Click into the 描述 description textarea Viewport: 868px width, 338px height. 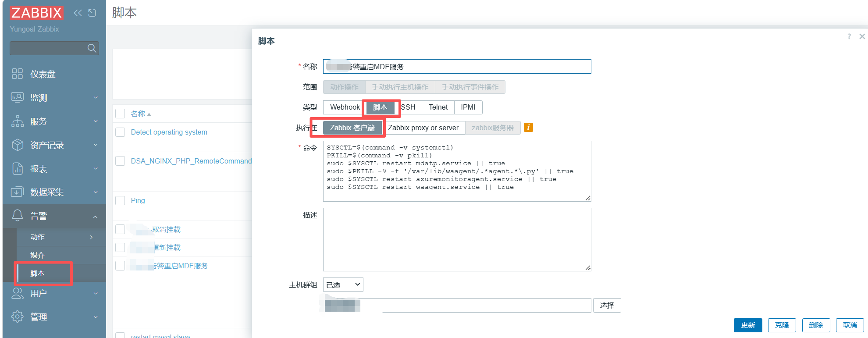(x=457, y=239)
